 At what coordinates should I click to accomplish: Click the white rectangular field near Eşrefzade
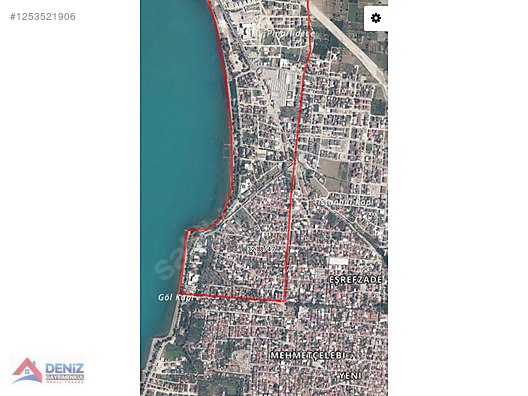(338, 261)
